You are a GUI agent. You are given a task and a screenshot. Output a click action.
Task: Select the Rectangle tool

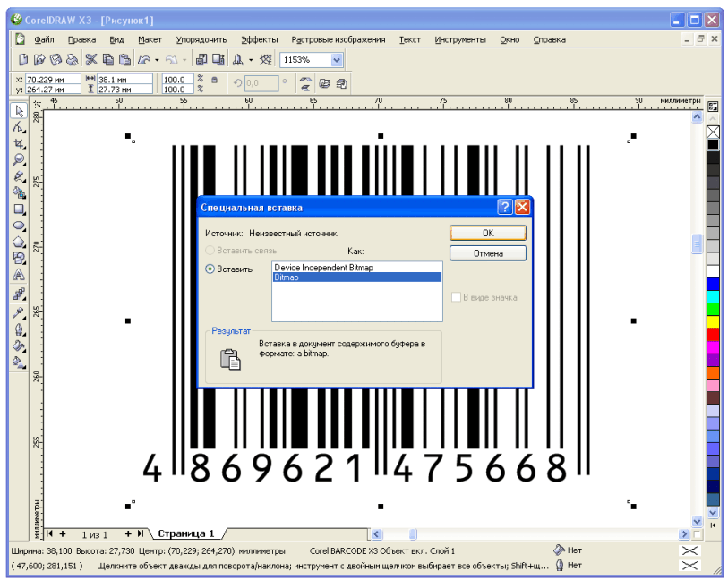pyautogui.click(x=19, y=209)
